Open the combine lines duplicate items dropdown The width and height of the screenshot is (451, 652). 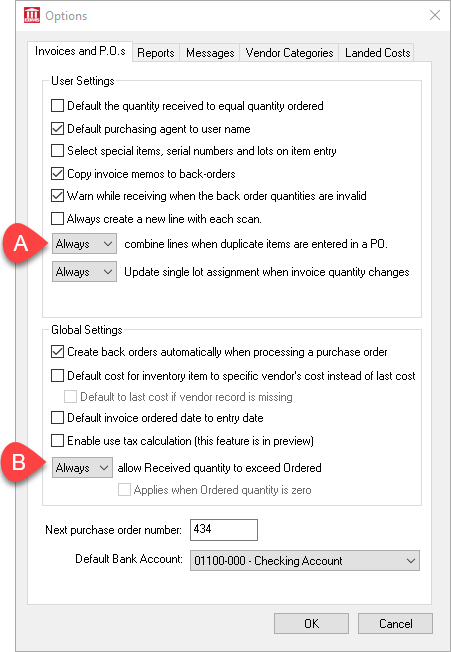coord(84,244)
